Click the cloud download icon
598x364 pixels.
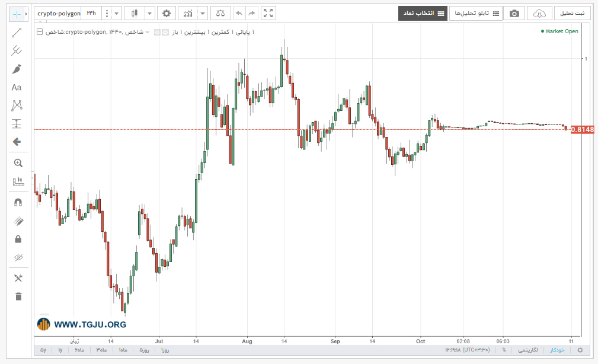coord(539,14)
